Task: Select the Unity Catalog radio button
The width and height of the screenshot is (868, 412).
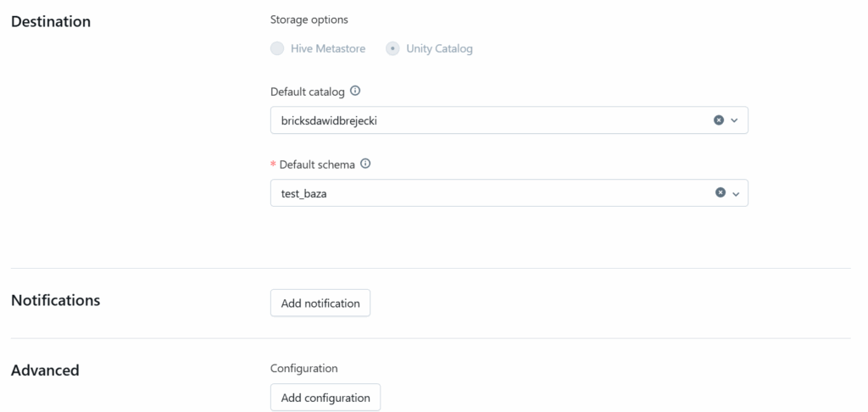Action: pos(392,48)
